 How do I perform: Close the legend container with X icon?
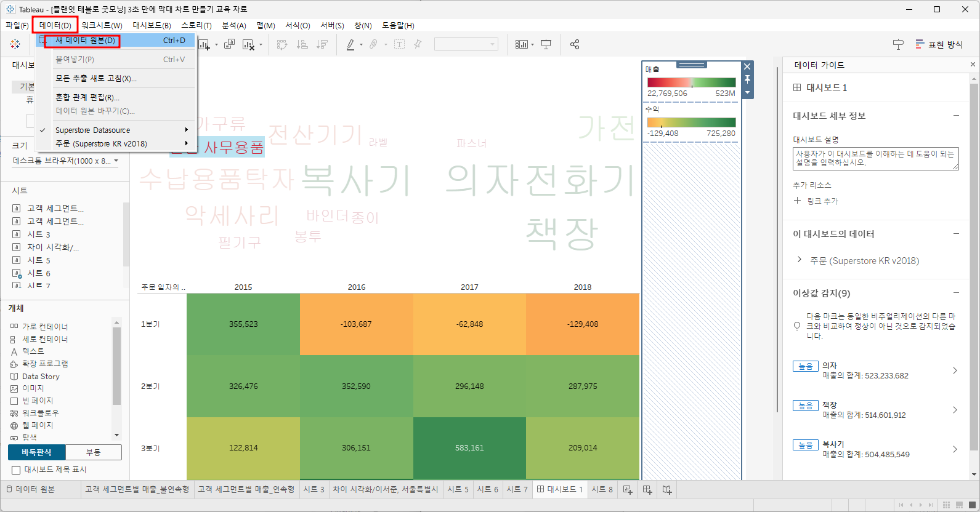(747, 66)
